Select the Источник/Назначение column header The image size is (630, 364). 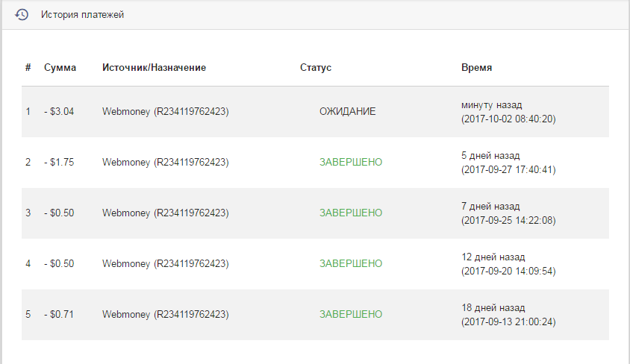154,67
